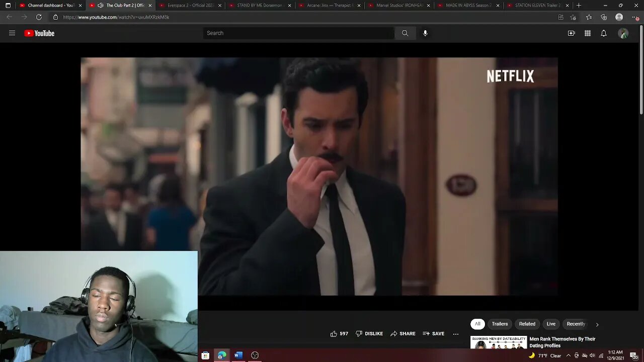This screenshot has width=644, height=362.
Task: Switch to STAND BY ME Doraemon tab
Action: pos(260,6)
